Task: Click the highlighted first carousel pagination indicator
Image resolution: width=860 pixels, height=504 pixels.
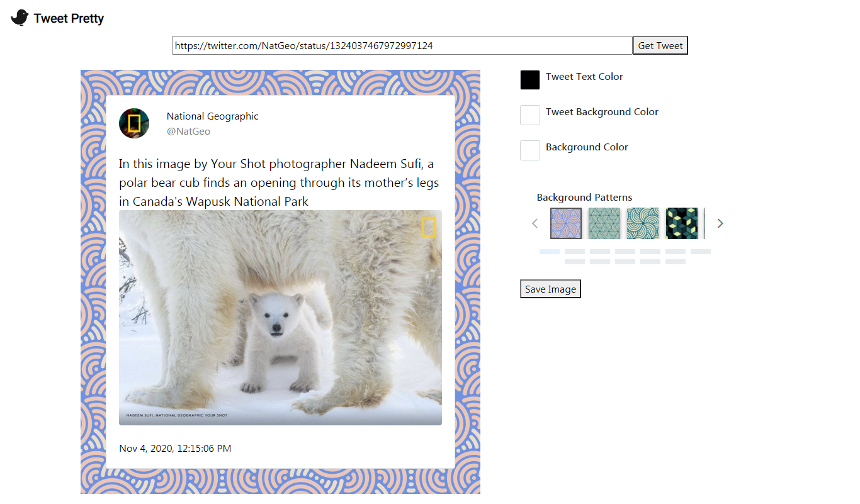Action: (550, 252)
